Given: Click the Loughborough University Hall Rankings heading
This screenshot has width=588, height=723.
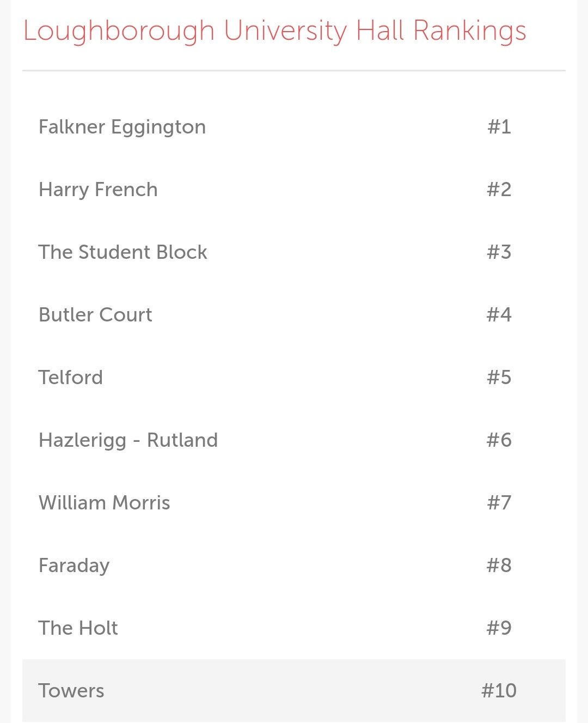Looking at the screenshot, I should click(x=274, y=32).
